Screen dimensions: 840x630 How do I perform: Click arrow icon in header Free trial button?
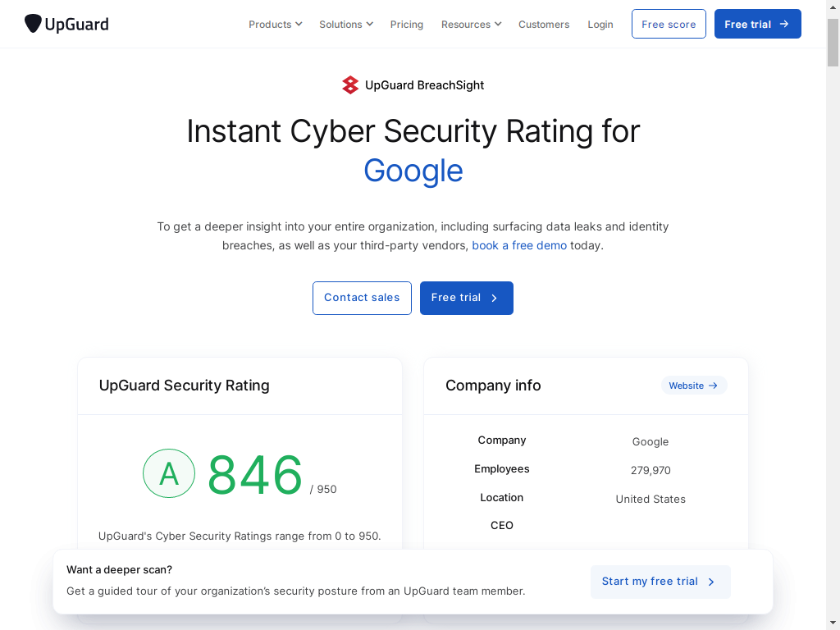coord(783,24)
